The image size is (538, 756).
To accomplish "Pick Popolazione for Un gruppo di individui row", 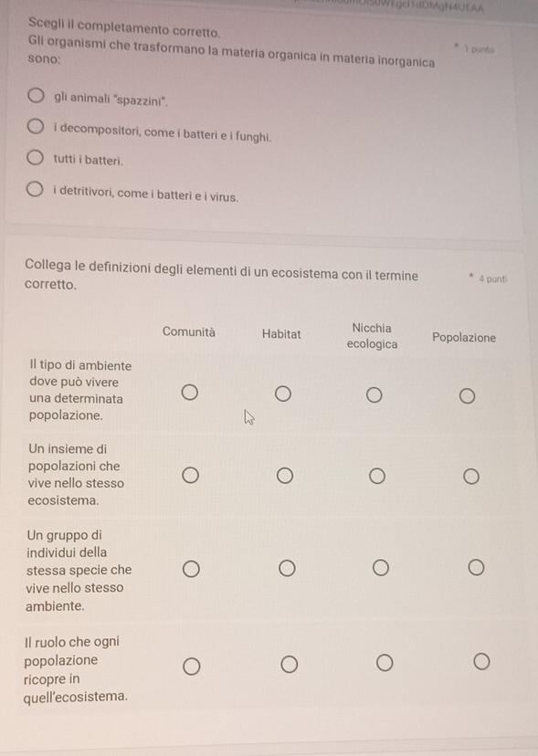I will [x=476, y=568].
